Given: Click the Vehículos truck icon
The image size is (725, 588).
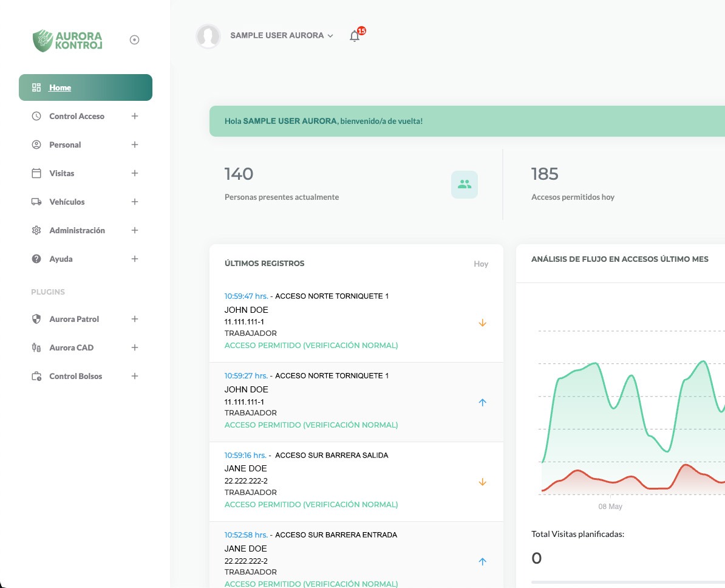Looking at the screenshot, I should [x=36, y=202].
